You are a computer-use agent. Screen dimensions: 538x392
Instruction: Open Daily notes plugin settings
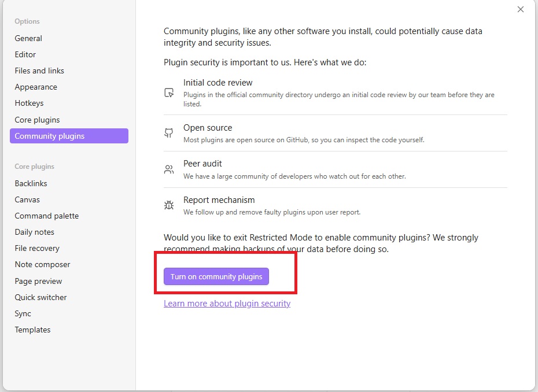pos(35,232)
